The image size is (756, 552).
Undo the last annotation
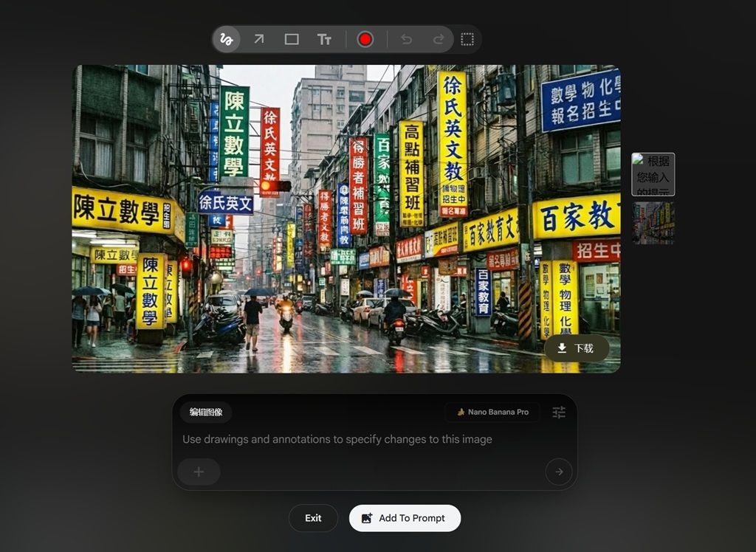[x=406, y=39]
